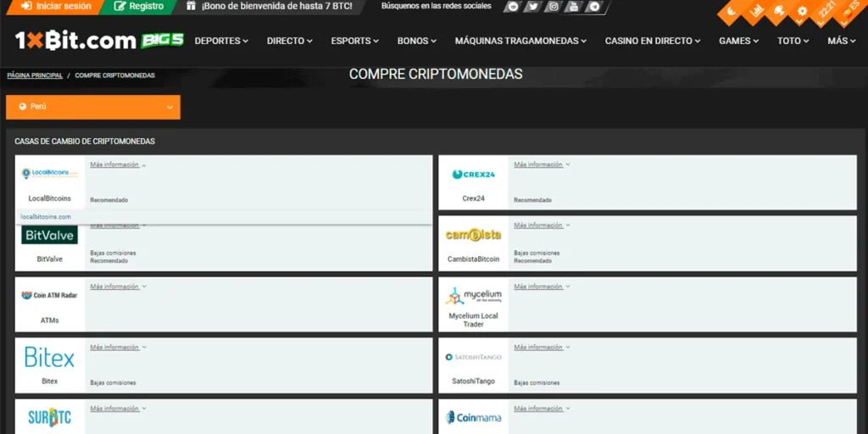Open the localbitcoins.com link
Image resolution: width=868 pixels, height=434 pixels.
click(46, 217)
